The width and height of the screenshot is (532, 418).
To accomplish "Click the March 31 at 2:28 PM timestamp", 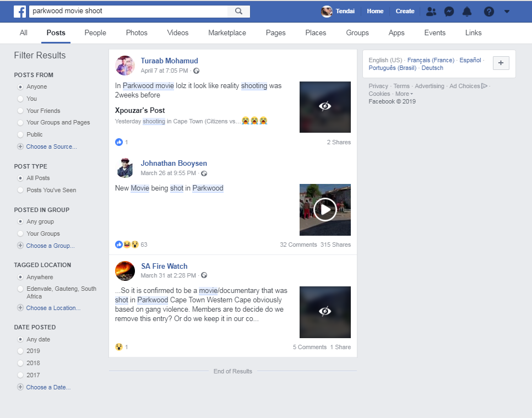I will (169, 275).
